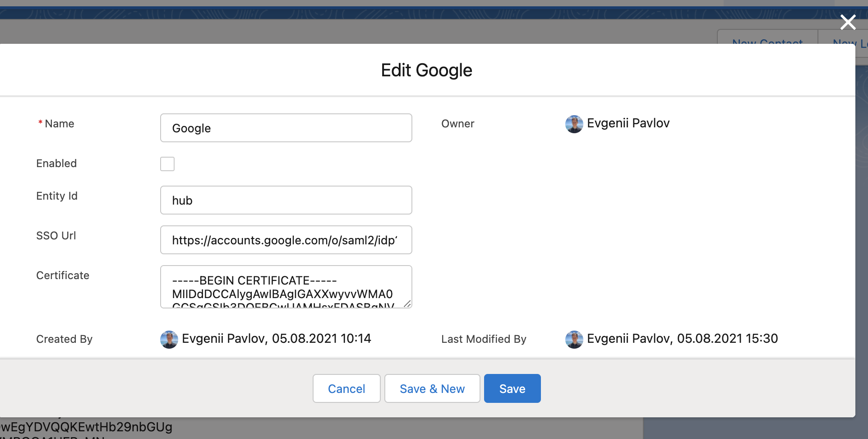Screen dimensions: 868x439
Task: Click Evgenii Pavlov name under Last Modified By
Action: [628, 339]
